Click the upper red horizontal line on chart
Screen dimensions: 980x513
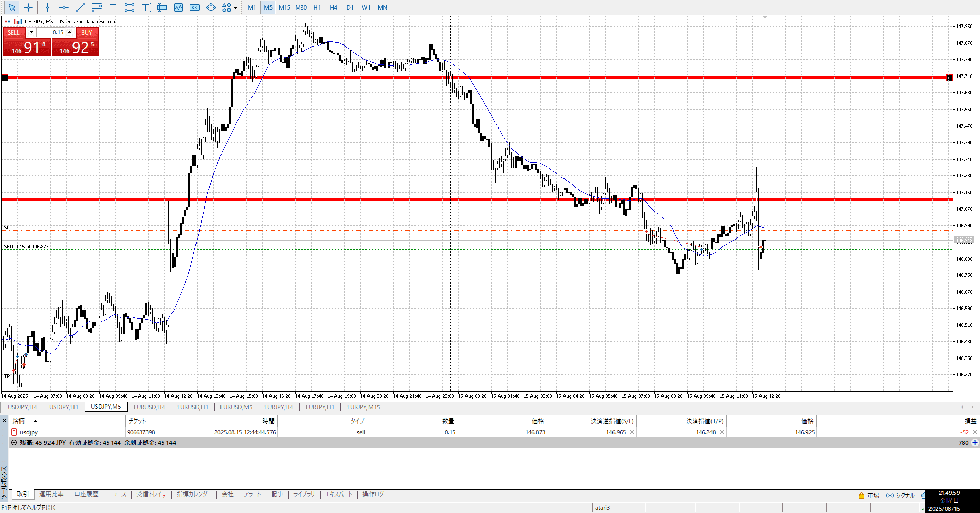(x=510, y=78)
